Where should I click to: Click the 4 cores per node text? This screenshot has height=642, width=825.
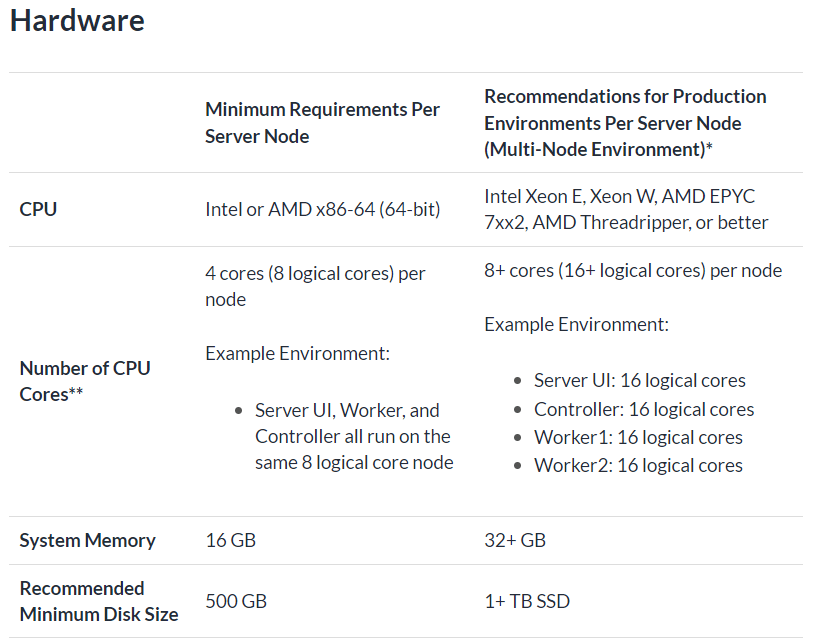[x=315, y=286]
